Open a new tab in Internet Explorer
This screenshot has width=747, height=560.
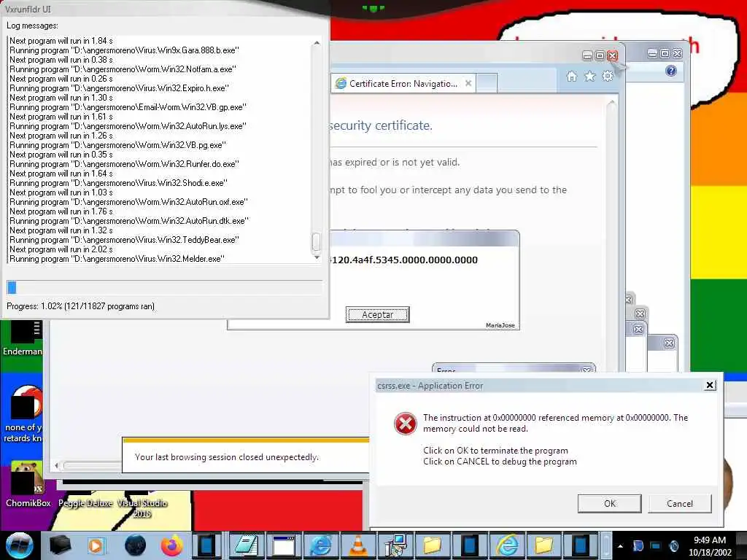[487, 83]
